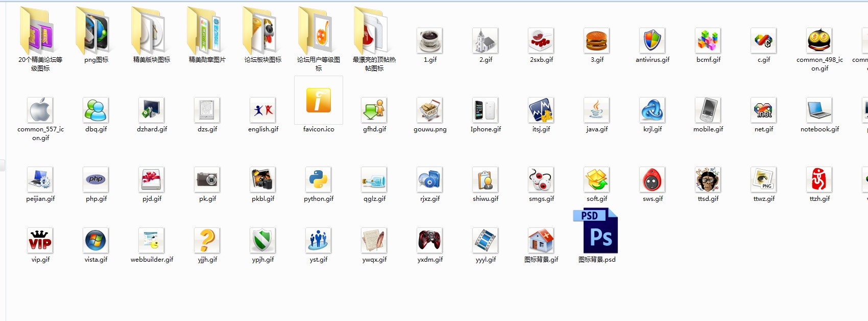
Task: Select the 图标背景.gif house icon
Action: [x=541, y=241]
